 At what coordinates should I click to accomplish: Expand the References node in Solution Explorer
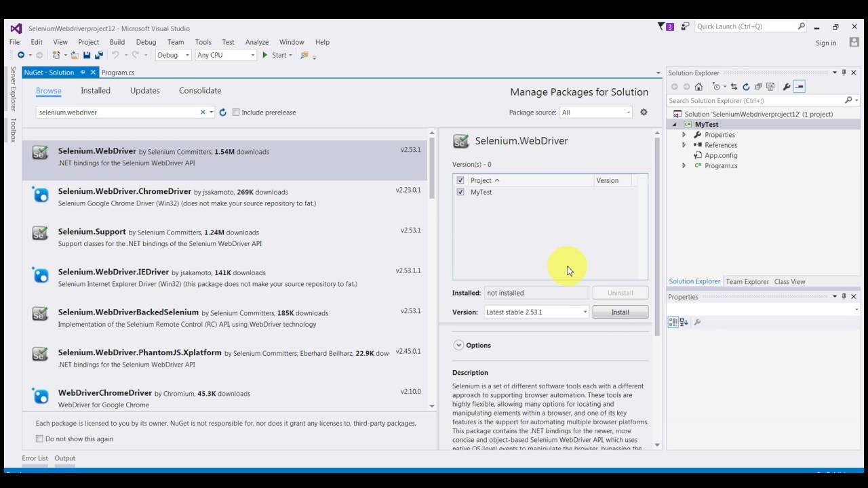click(684, 145)
